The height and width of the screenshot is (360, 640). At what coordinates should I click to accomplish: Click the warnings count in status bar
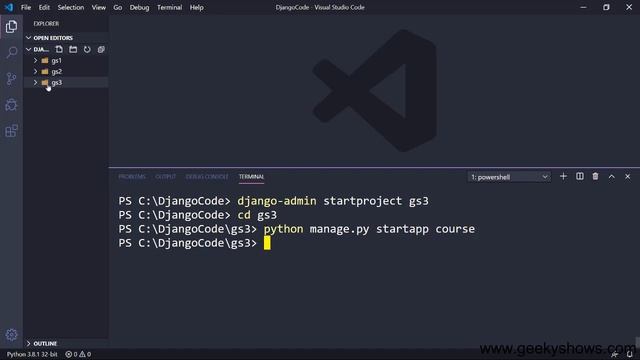(x=85, y=354)
